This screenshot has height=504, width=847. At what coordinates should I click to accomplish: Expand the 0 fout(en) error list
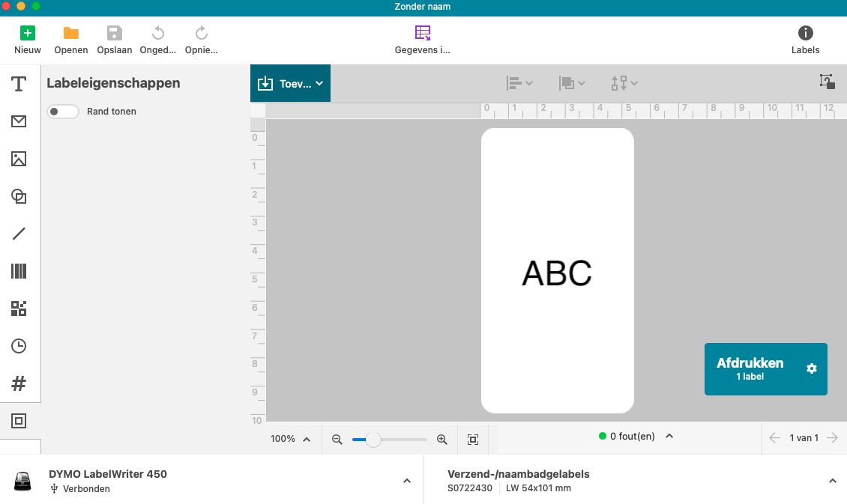coord(669,436)
